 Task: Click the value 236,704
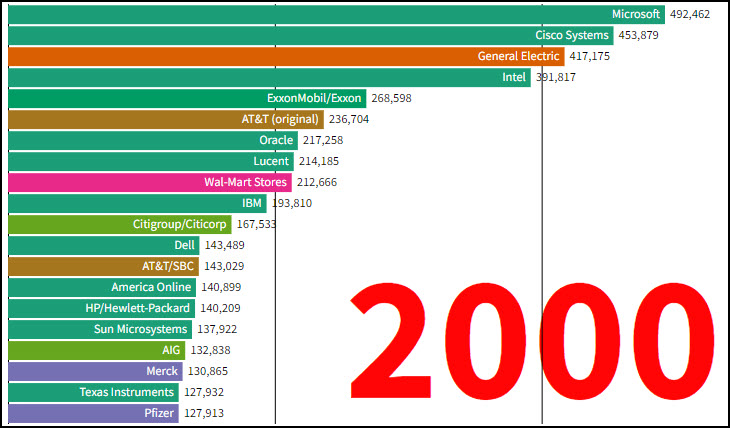pos(349,119)
